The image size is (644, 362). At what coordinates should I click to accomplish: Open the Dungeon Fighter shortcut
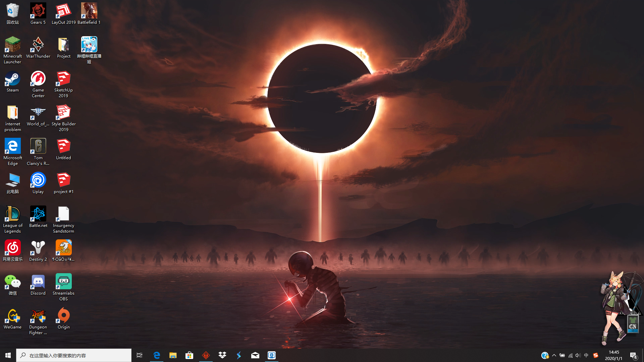(x=38, y=321)
